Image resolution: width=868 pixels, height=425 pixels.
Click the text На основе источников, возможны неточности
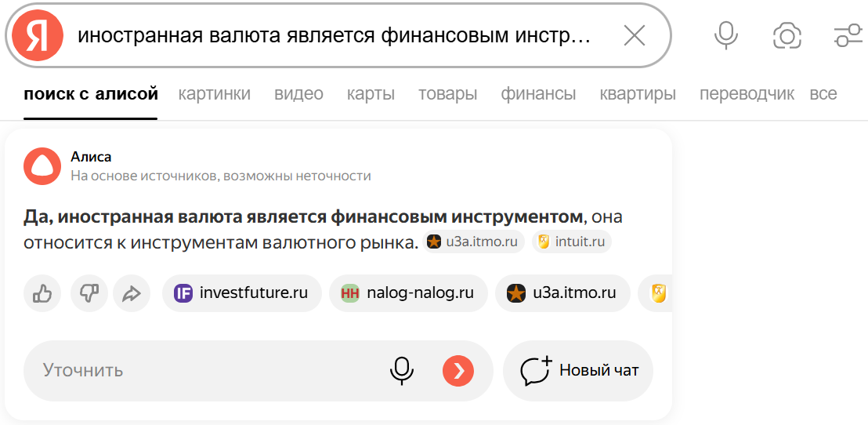point(221,176)
